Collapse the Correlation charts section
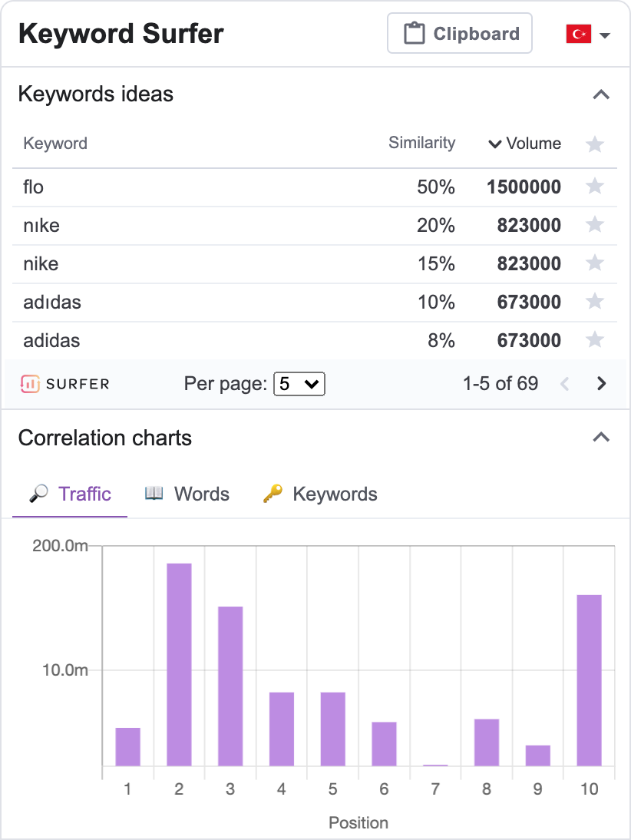The height and width of the screenshot is (840, 631). coord(601,438)
